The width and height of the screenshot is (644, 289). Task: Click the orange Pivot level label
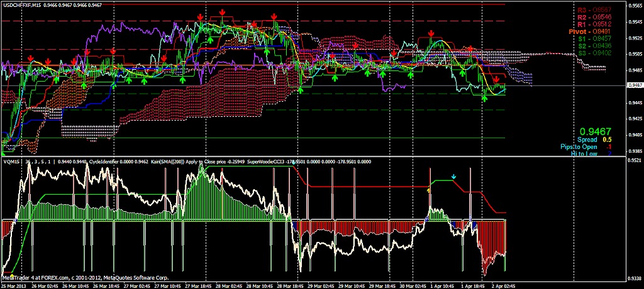point(591,31)
